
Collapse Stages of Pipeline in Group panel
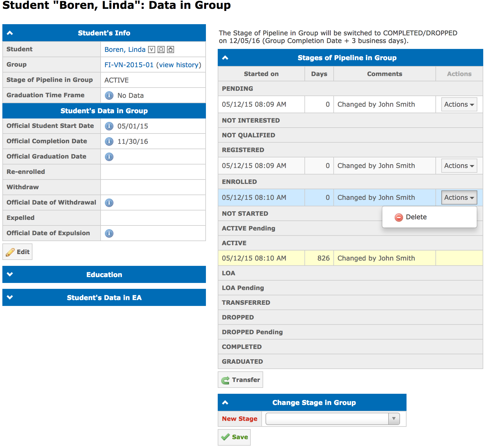point(225,58)
